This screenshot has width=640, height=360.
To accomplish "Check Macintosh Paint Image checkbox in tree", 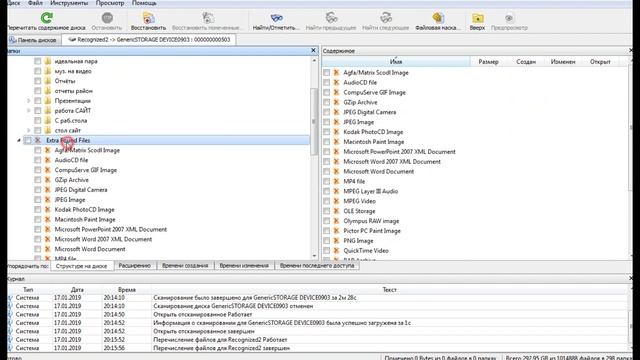I will pyautogui.click(x=38, y=220).
